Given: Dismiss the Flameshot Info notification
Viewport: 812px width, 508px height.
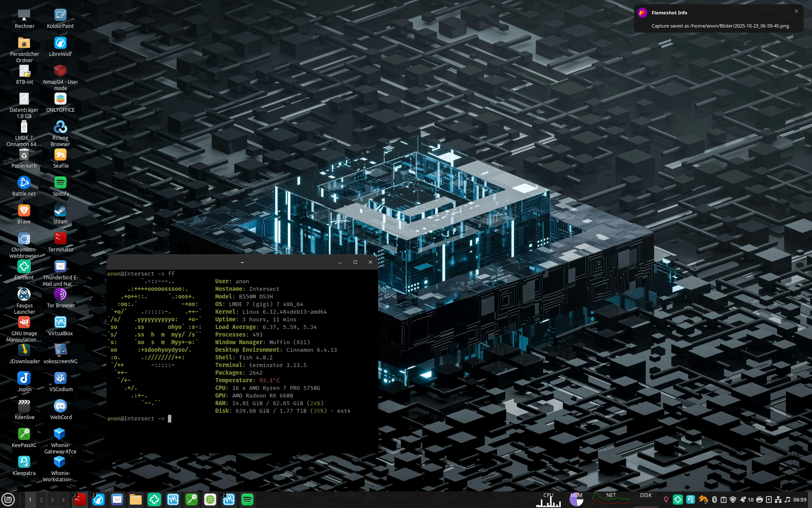Looking at the screenshot, I should (x=796, y=11).
